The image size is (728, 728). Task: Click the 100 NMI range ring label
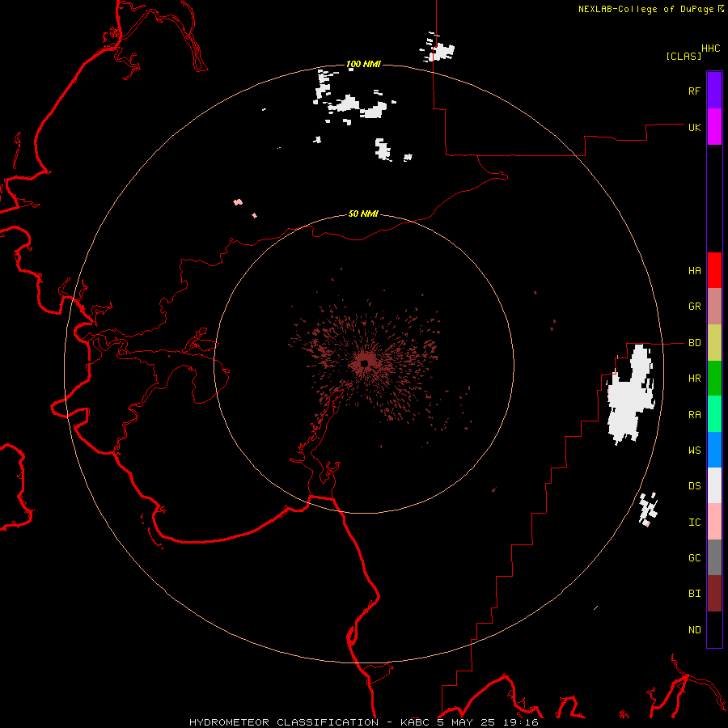pyautogui.click(x=363, y=64)
